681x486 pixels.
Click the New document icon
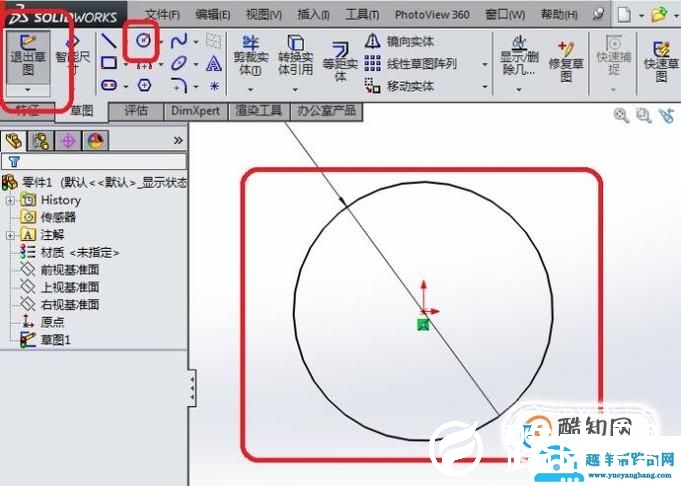click(x=624, y=15)
